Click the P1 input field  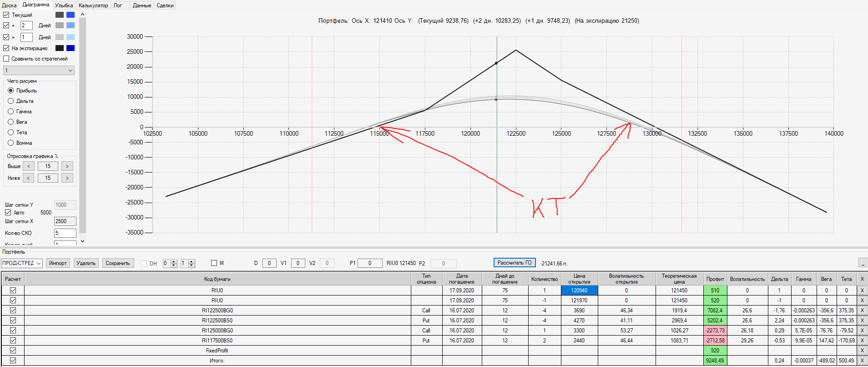tap(370, 263)
